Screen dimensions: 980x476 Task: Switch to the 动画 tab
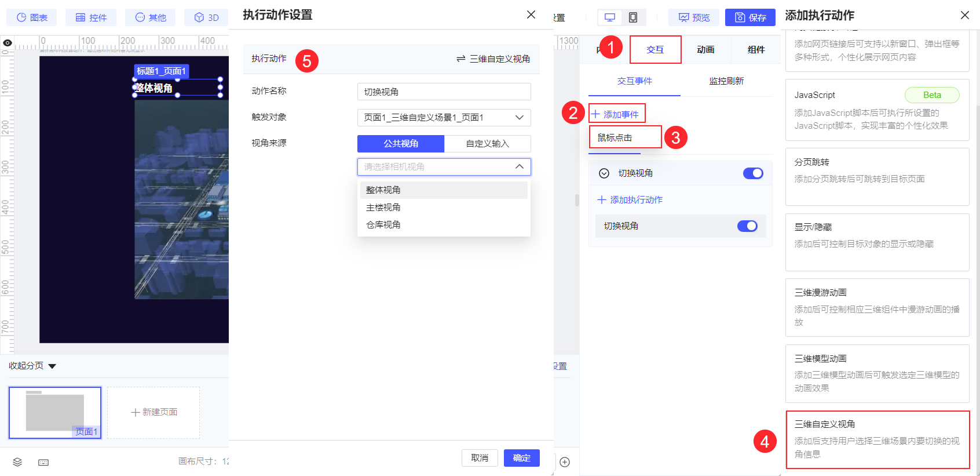705,49
